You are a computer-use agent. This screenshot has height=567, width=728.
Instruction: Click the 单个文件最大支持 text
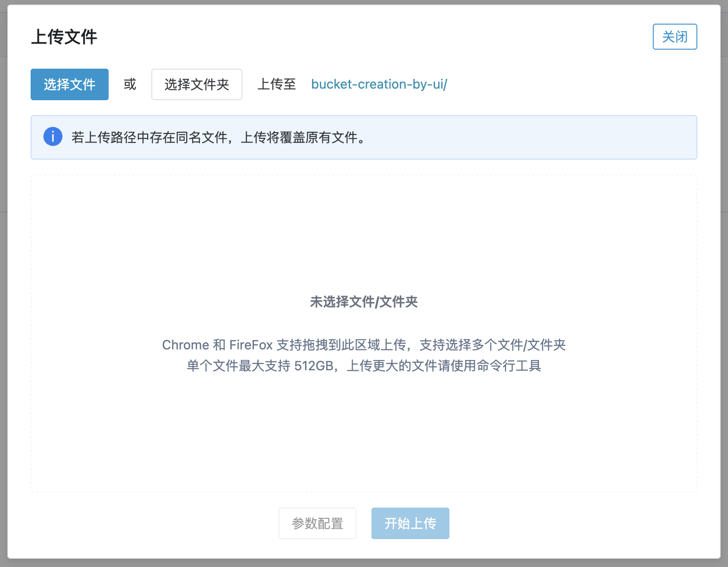(238, 366)
